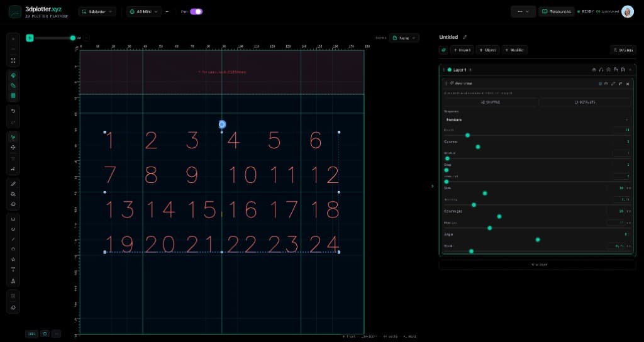Open the Sequence dropdown showing Numbers
This screenshot has height=342, width=644.
coord(537,120)
